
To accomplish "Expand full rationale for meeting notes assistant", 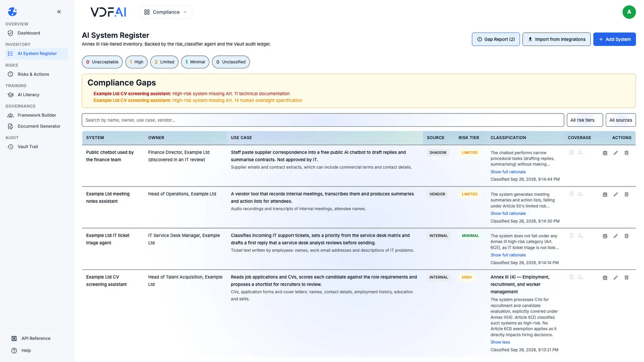I will (508, 214).
